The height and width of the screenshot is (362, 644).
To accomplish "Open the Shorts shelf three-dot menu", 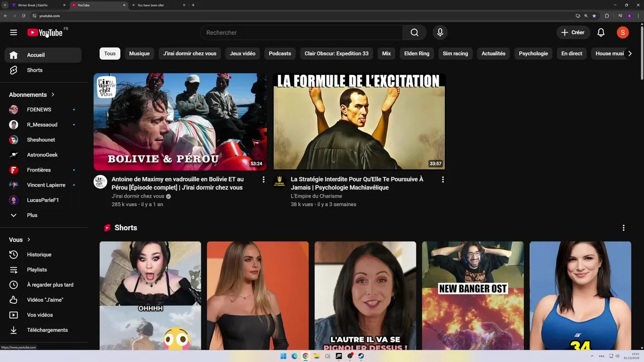I will pyautogui.click(x=623, y=228).
